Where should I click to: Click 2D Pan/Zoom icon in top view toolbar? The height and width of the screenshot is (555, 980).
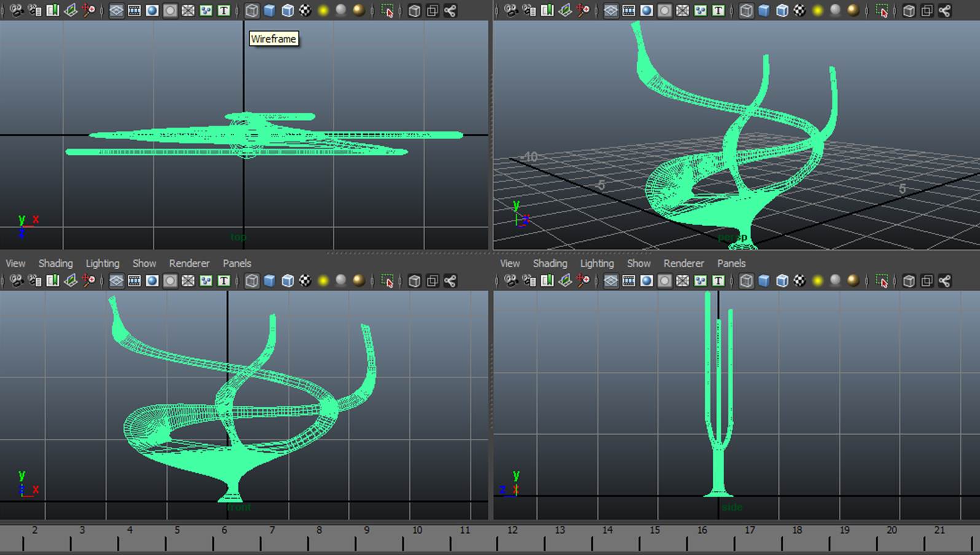(89, 10)
